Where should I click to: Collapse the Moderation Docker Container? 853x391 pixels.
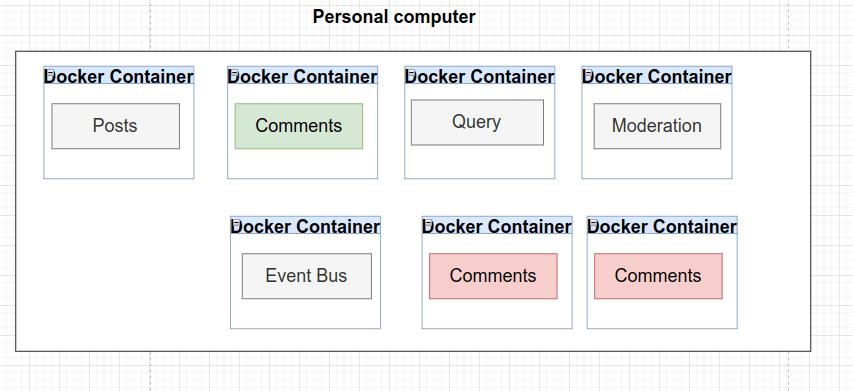588,73
